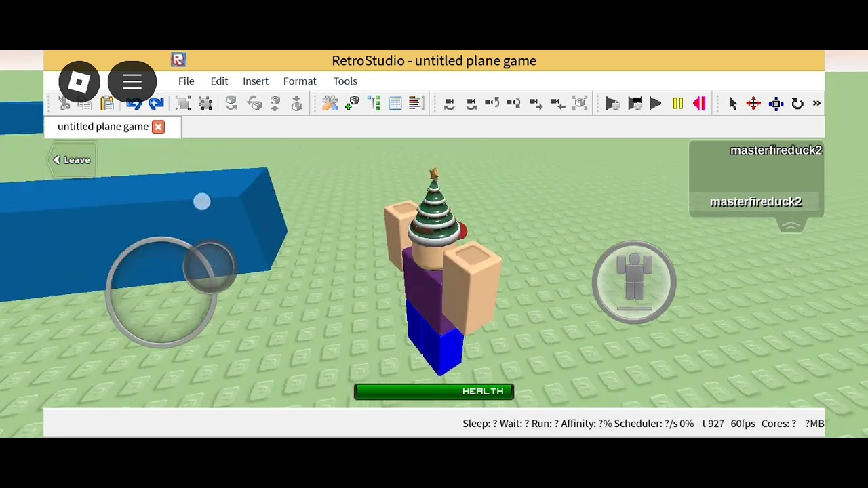Pause the simulation with yellow bars
The height and width of the screenshot is (488, 868).
tap(677, 104)
